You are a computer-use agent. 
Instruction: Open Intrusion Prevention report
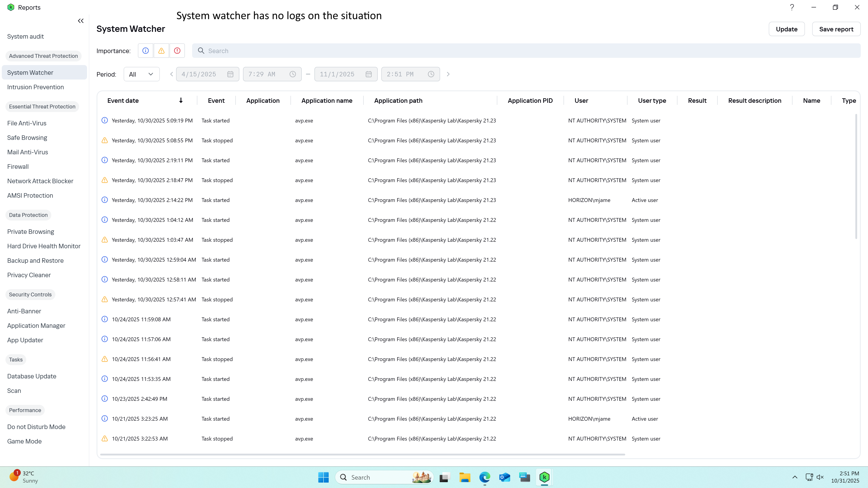coord(35,87)
